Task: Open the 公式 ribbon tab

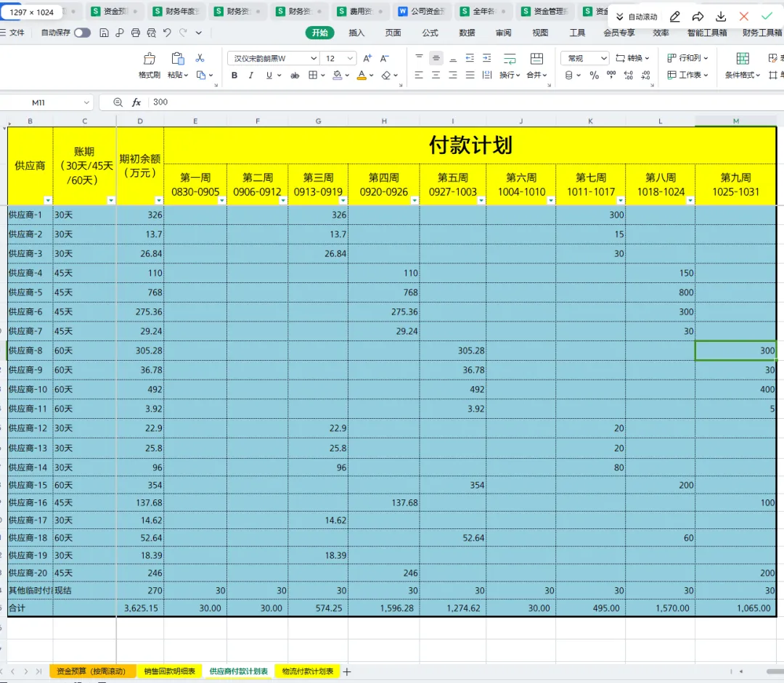Action: pyautogui.click(x=430, y=33)
